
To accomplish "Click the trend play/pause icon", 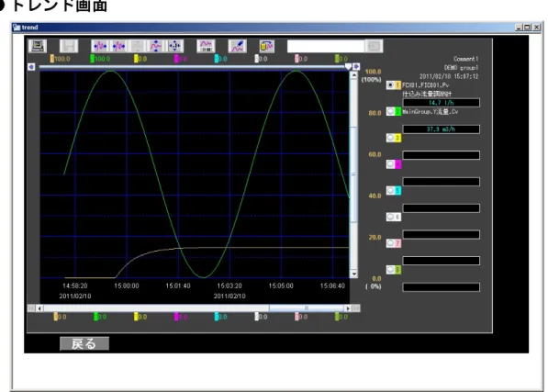I will pos(206,46).
